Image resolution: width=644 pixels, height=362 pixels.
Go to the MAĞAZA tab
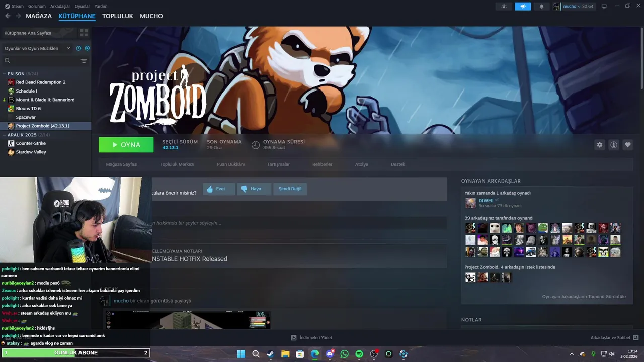click(39, 16)
